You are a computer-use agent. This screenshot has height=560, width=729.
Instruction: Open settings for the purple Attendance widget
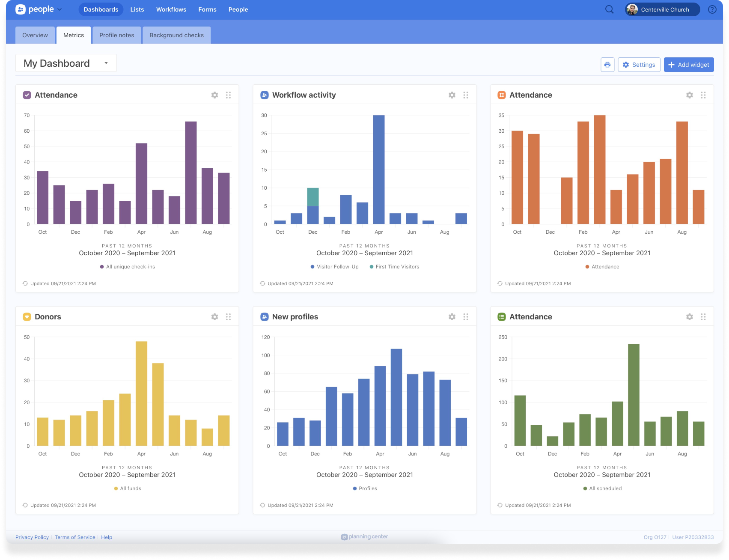click(x=214, y=95)
